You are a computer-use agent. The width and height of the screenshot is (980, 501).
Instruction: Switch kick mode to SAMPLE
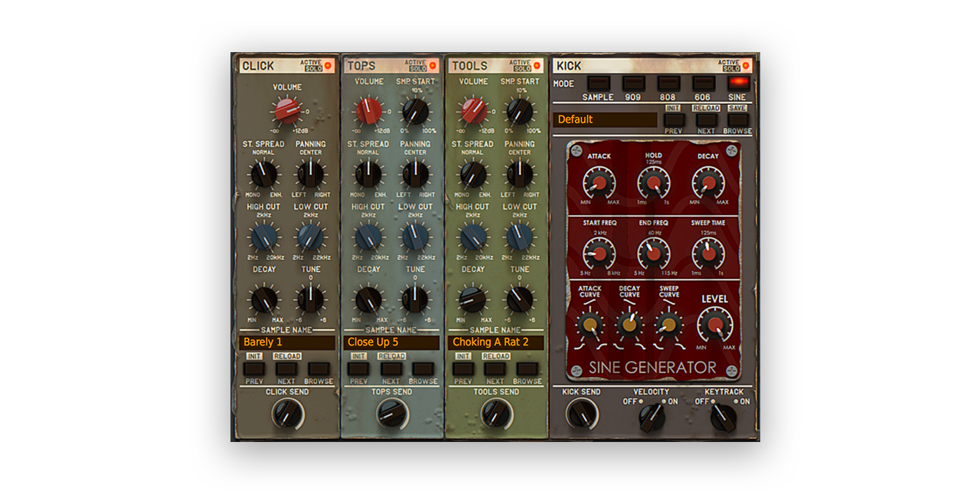coord(598,83)
